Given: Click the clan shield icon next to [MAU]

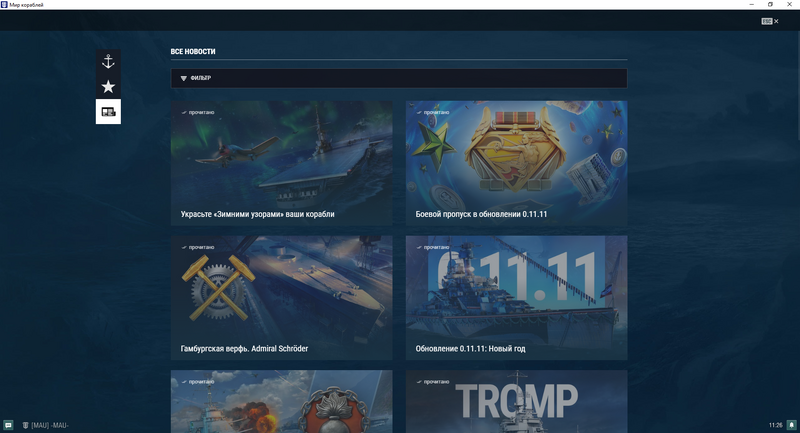Looking at the screenshot, I should tap(25, 425).
